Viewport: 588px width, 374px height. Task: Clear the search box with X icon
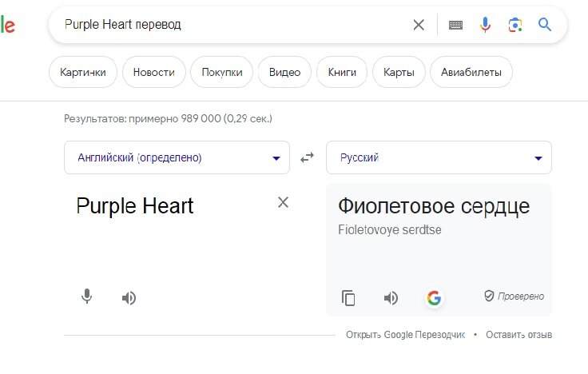click(419, 25)
